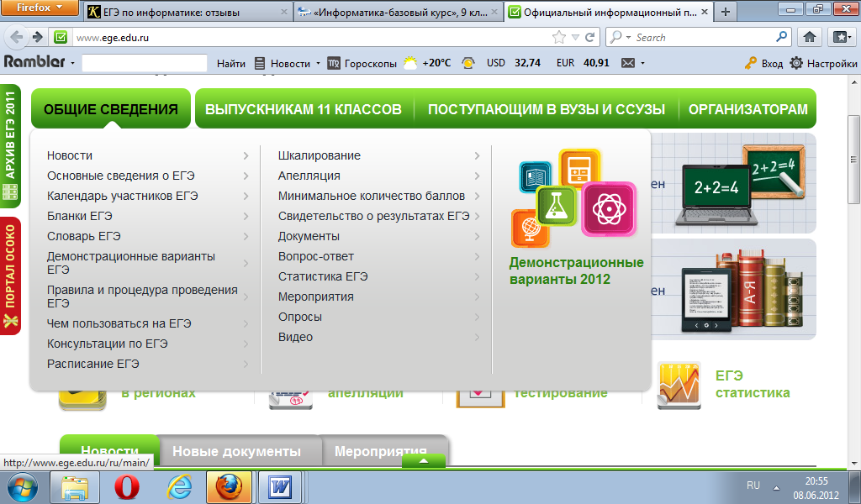Open the Rambler logo dropdown arrow
Image resolution: width=861 pixels, height=504 pixels.
pos(72,63)
